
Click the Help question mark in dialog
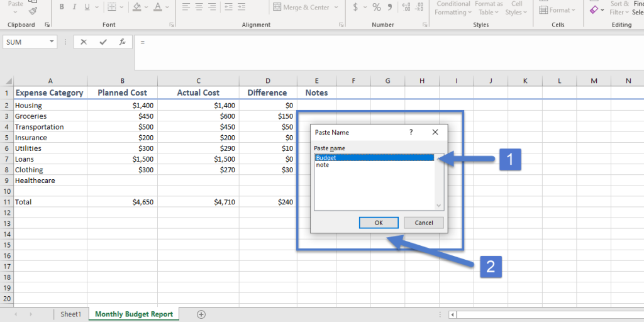(411, 132)
